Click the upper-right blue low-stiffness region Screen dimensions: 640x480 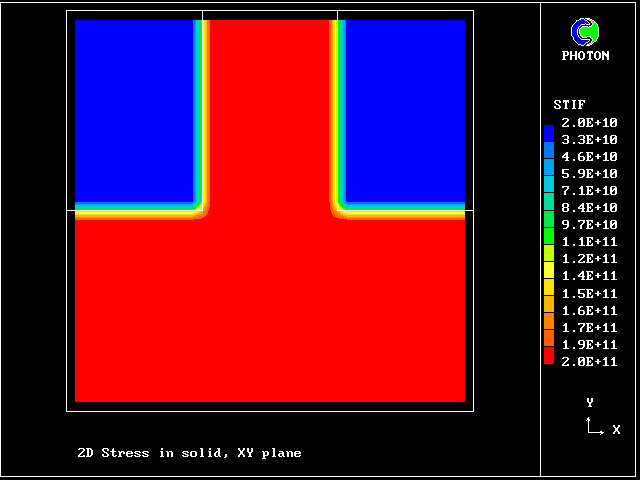coord(405,110)
